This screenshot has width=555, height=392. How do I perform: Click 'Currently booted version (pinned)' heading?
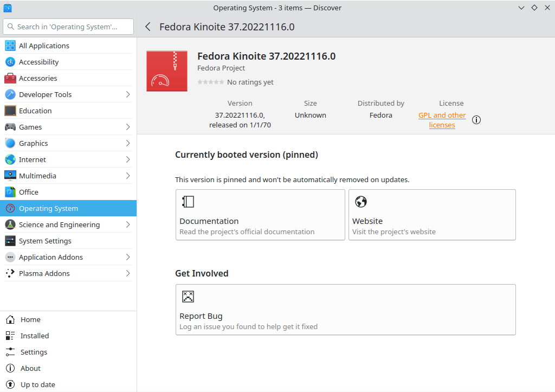pyautogui.click(x=247, y=155)
